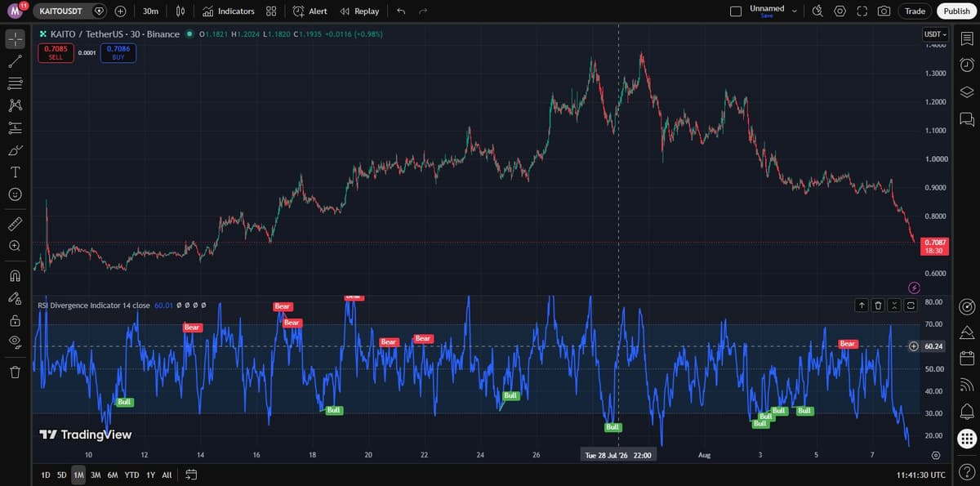Viewport: 980px width, 486px height.
Task: Collapse the RSI Divergence pane
Action: 894,305
